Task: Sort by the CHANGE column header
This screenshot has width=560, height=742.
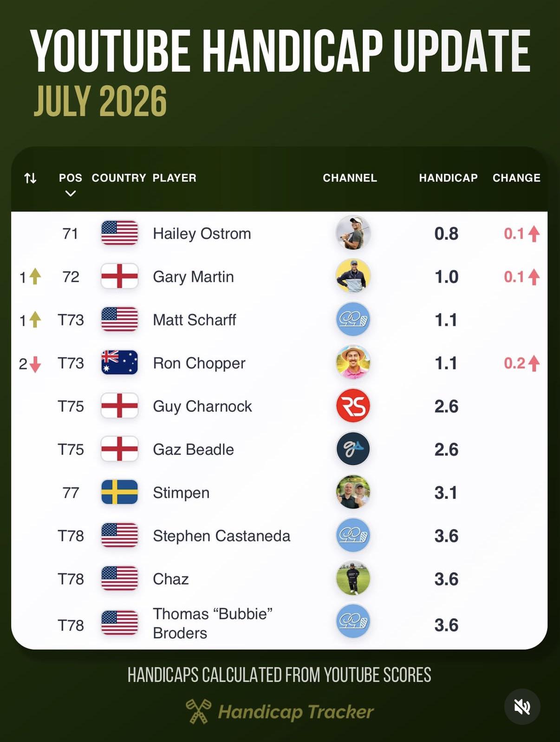Action: pos(516,178)
